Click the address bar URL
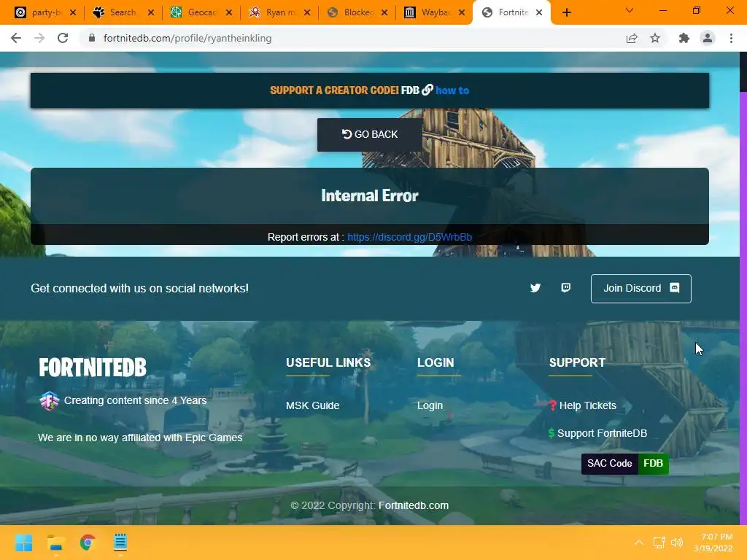 coord(187,38)
